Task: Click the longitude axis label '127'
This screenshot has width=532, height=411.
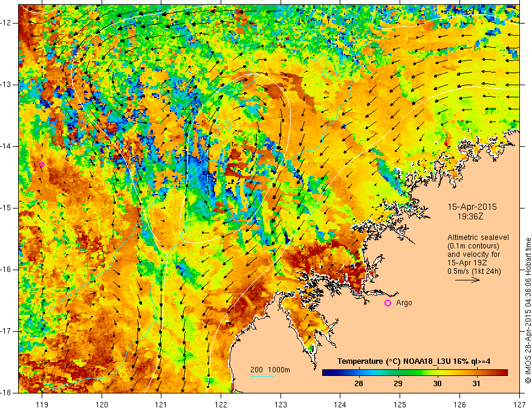Action: tap(519, 404)
